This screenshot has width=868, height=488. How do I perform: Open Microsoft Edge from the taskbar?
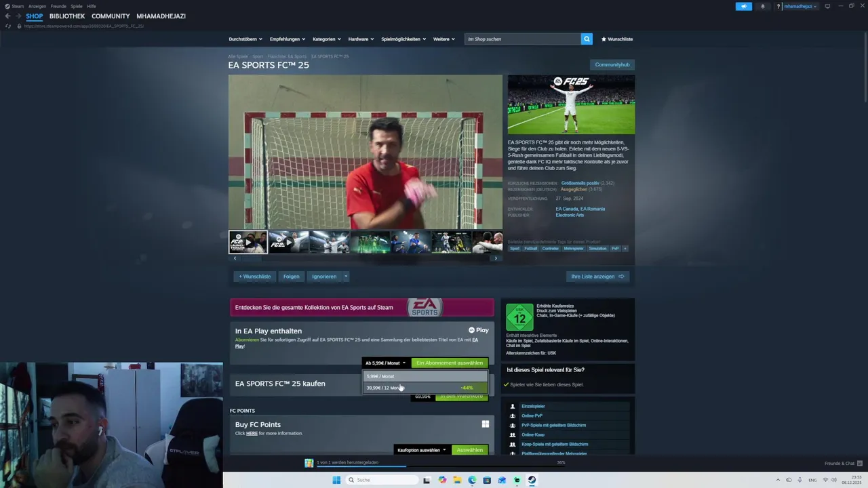472,480
